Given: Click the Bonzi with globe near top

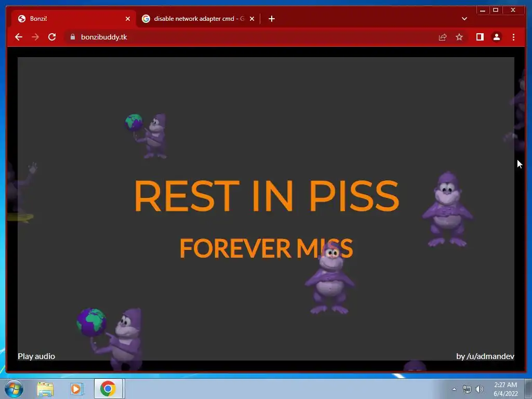Looking at the screenshot, I should point(147,136).
